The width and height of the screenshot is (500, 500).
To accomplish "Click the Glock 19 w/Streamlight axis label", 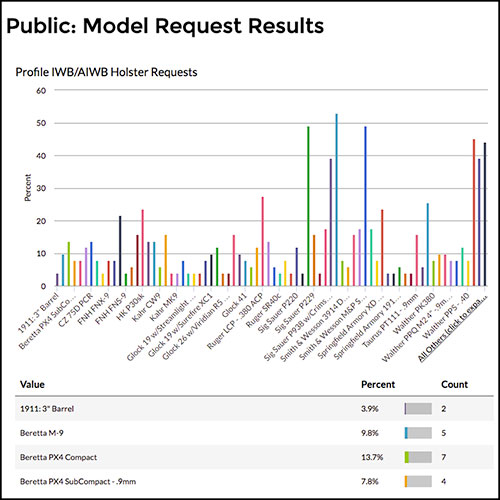I will 161,327.
